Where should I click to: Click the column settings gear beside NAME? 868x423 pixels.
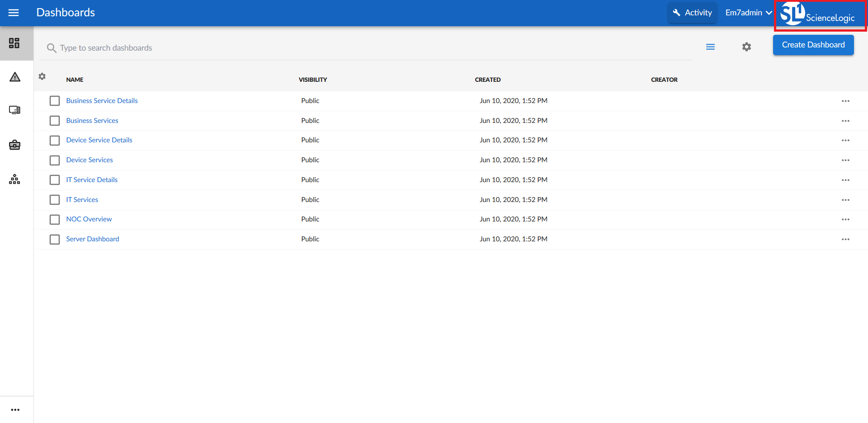[42, 76]
